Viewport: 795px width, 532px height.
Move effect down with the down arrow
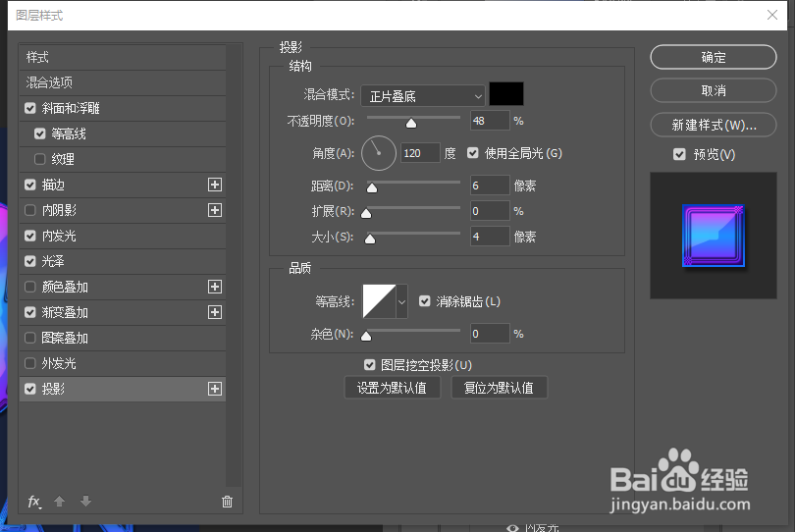click(x=85, y=502)
